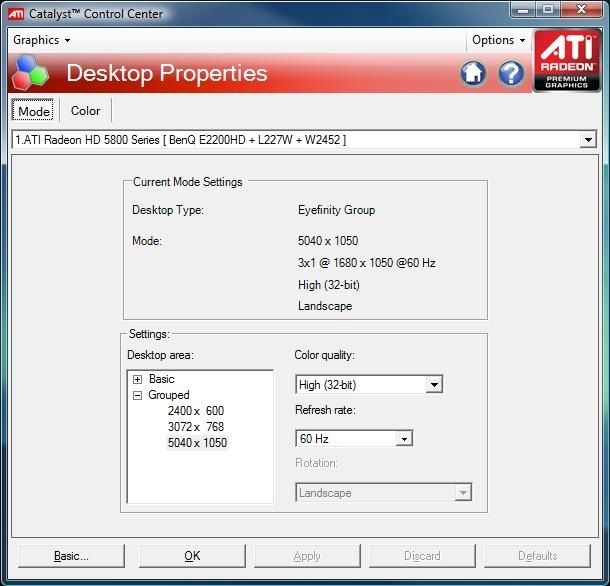Select the 5040 x 1050 resolution
The width and height of the screenshot is (610, 586).
click(x=197, y=443)
